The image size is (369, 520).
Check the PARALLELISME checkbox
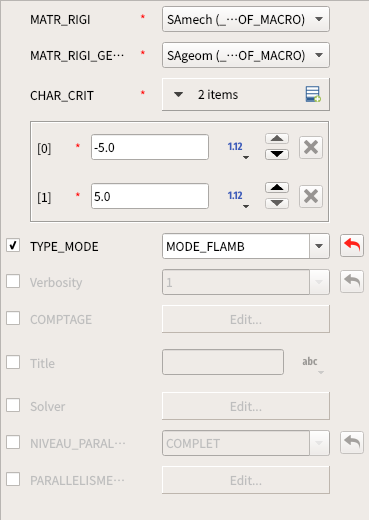point(13,479)
